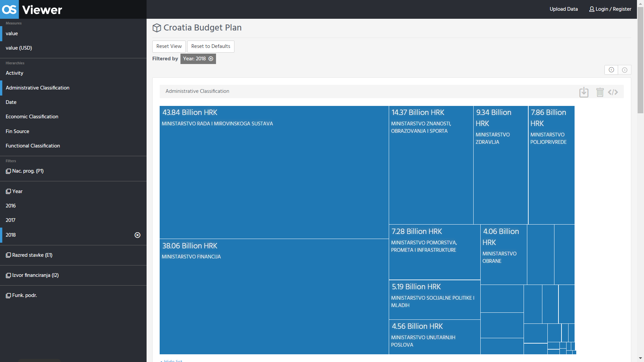Image resolution: width=644 pixels, height=362 pixels.
Task: Open Ministarstvo socijalne politike i mladih tile
Action: [435, 300]
